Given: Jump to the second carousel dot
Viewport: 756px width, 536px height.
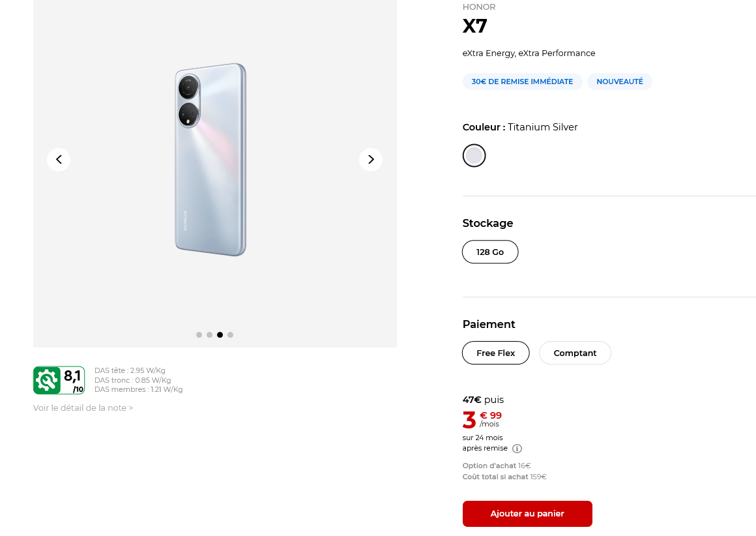Looking at the screenshot, I should click(x=209, y=335).
